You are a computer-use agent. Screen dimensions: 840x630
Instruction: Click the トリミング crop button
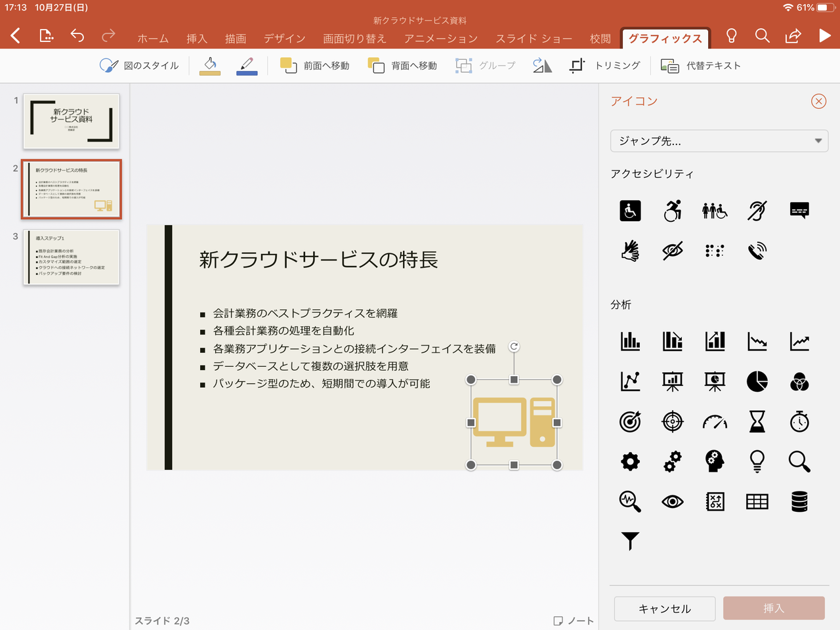pos(605,66)
